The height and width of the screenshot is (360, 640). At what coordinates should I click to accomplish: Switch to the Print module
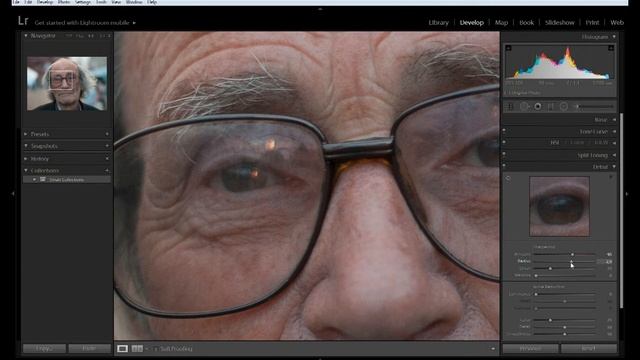pyautogui.click(x=592, y=22)
